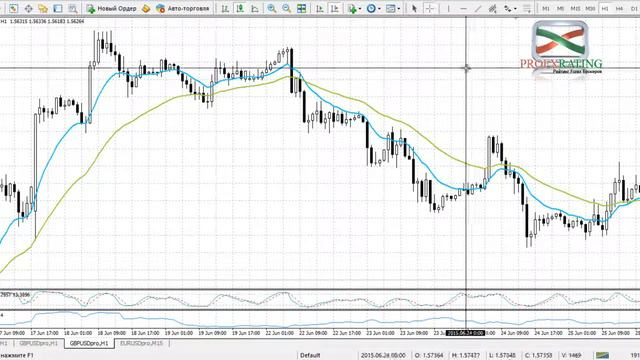Select the Equidistant Channel tool
Viewport: 640px width, 360px height.
493,8
